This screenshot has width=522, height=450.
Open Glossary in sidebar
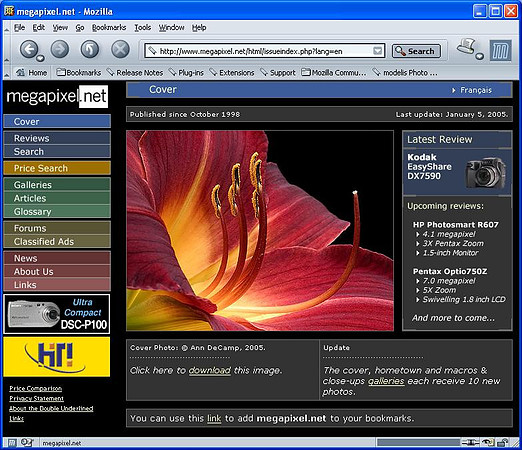(57, 211)
